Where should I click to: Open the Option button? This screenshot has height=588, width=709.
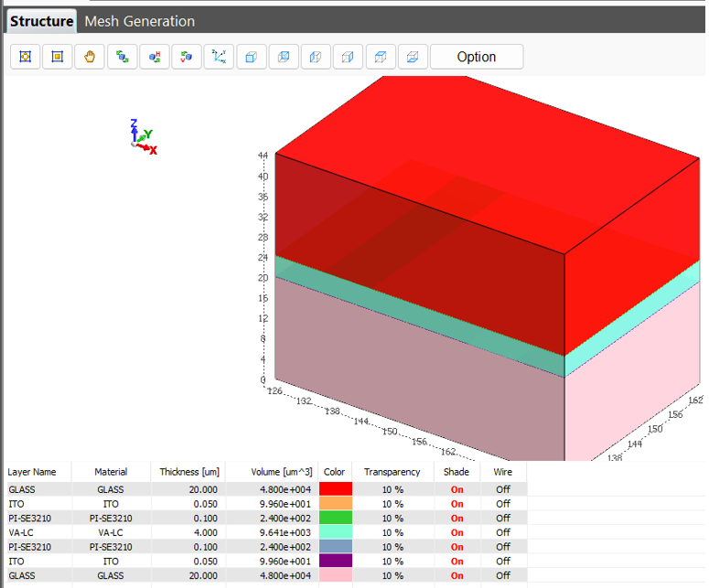click(x=476, y=57)
